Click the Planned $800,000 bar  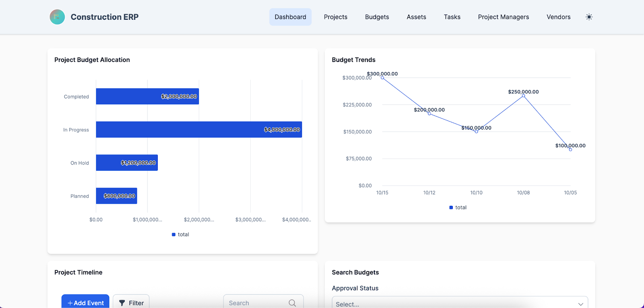point(116,196)
